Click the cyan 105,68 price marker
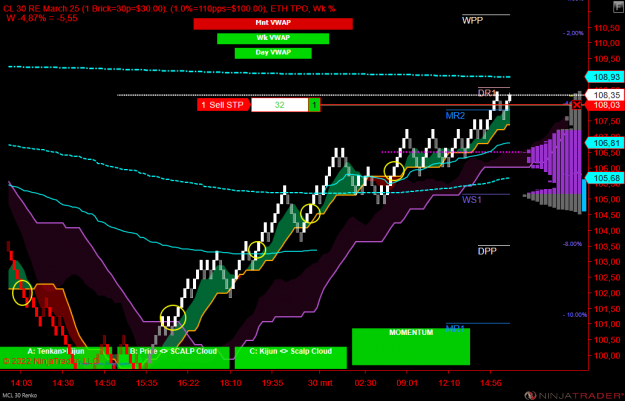Image resolution: width=625 pixels, height=401 pixels. pyautogui.click(x=604, y=178)
